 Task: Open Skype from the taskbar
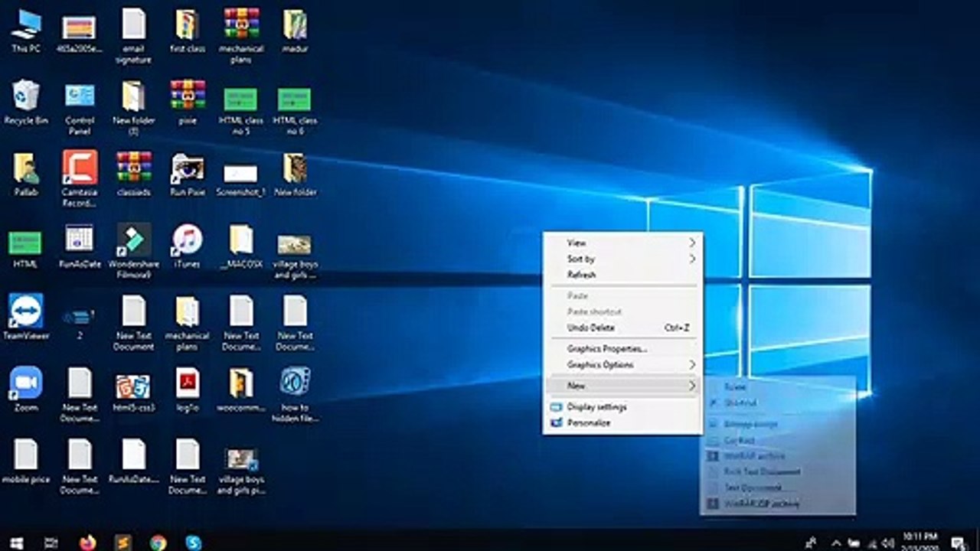click(194, 543)
